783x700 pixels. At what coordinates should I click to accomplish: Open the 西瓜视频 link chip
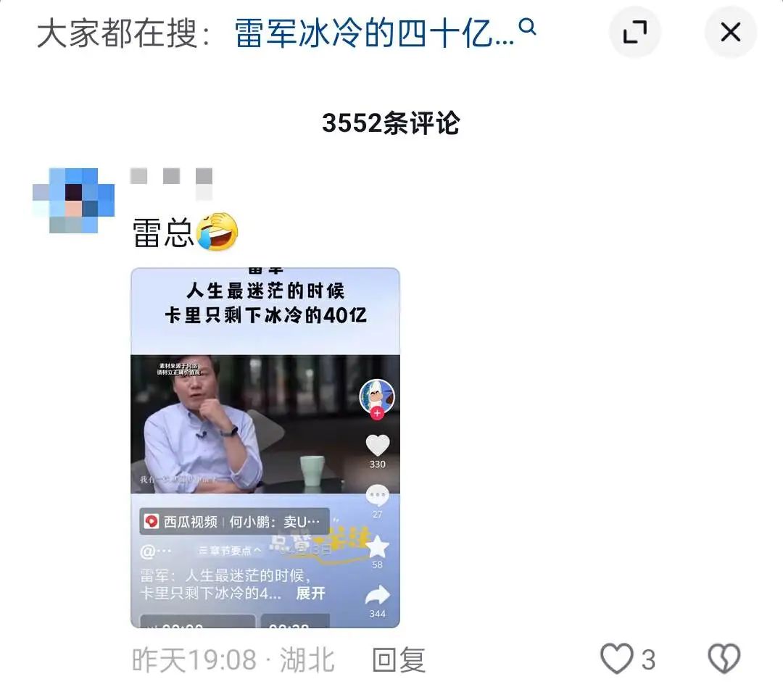pos(234,522)
